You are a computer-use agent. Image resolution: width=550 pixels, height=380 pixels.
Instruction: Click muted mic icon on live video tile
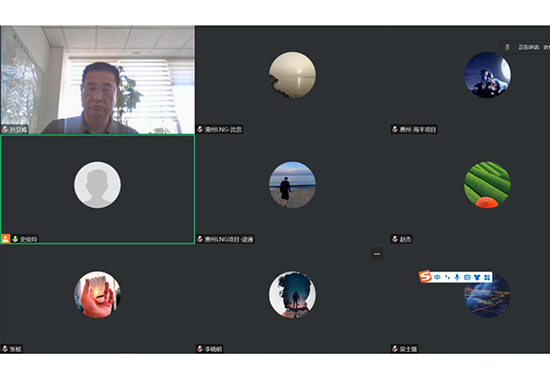click(x=5, y=129)
